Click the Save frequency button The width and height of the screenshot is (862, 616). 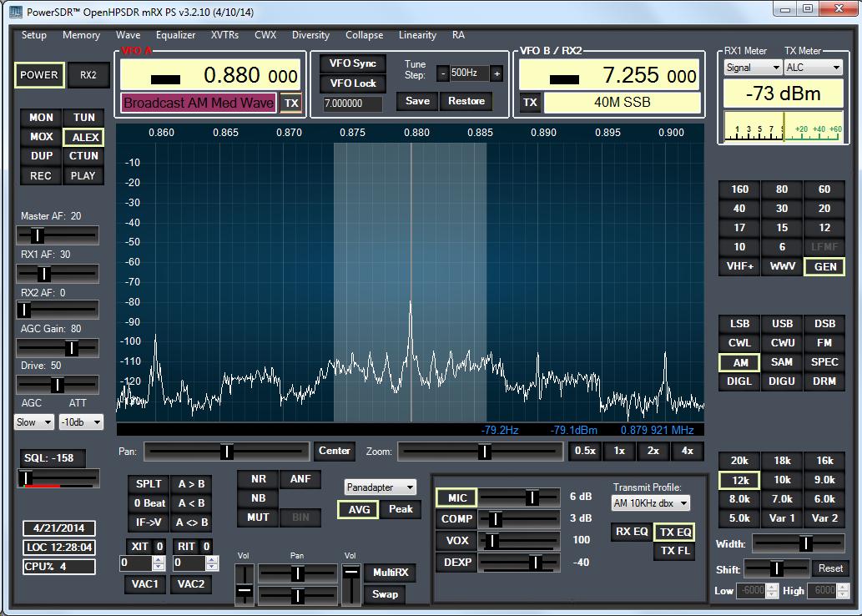click(417, 101)
